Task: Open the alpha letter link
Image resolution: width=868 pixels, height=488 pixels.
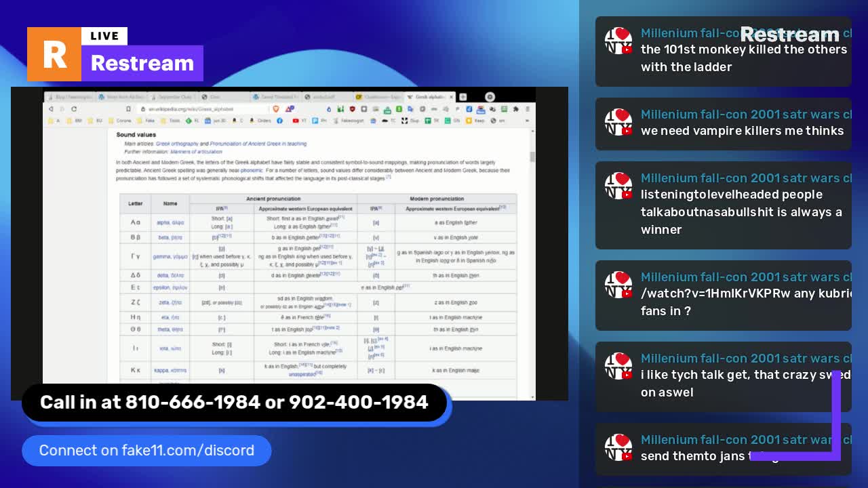Action: (170, 222)
